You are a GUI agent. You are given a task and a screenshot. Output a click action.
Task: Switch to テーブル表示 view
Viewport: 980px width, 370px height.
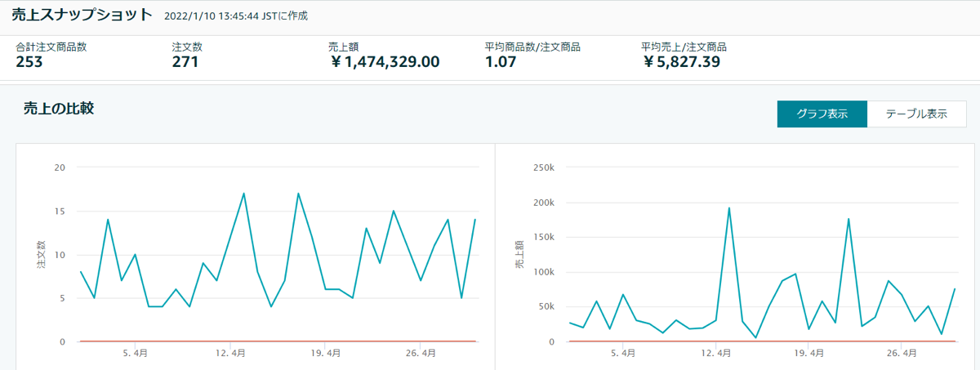coord(916,114)
